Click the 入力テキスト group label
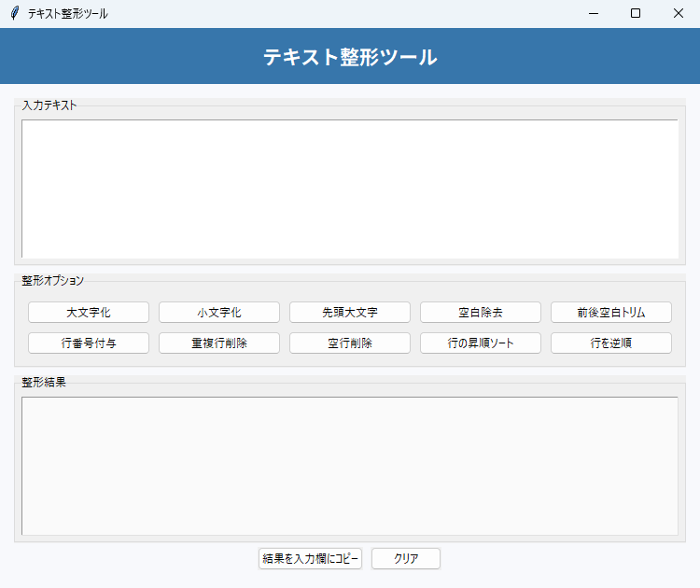 coord(49,105)
